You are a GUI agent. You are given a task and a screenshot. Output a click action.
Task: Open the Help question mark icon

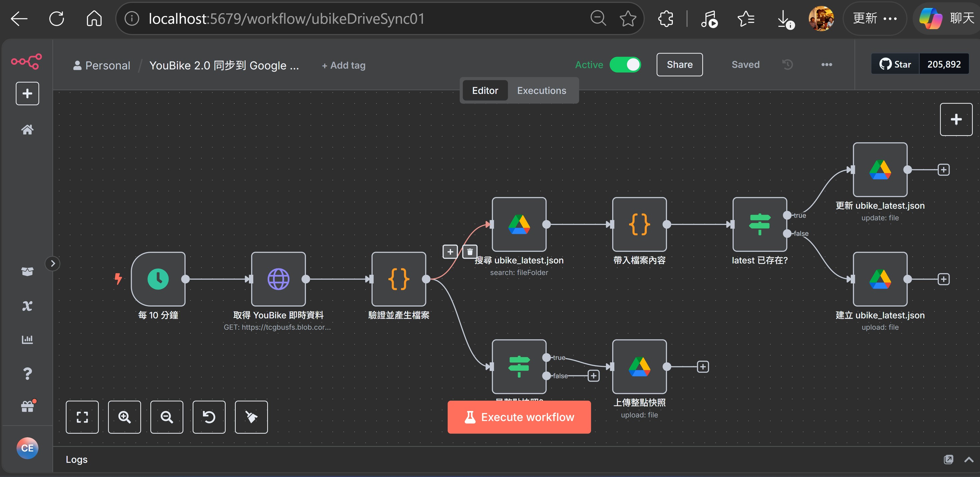[27, 373]
